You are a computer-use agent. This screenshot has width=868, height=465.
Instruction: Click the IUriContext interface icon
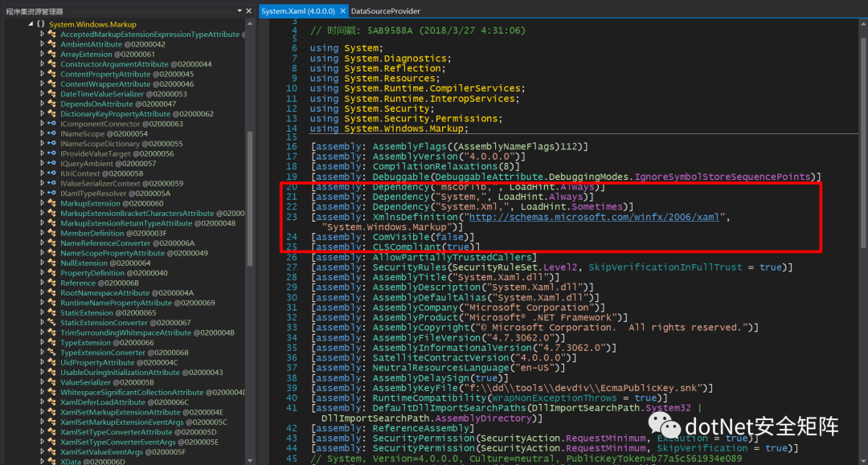51,173
